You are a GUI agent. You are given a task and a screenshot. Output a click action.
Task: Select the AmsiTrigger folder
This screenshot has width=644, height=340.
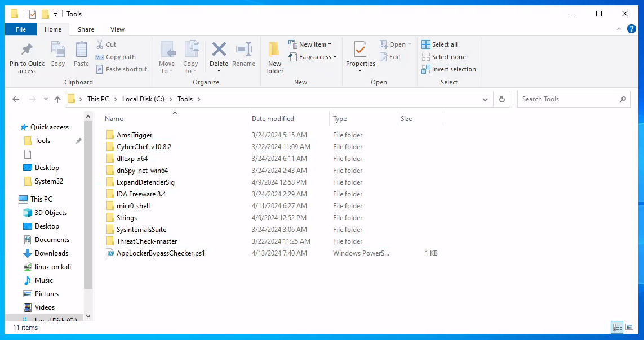click(134, 135)
